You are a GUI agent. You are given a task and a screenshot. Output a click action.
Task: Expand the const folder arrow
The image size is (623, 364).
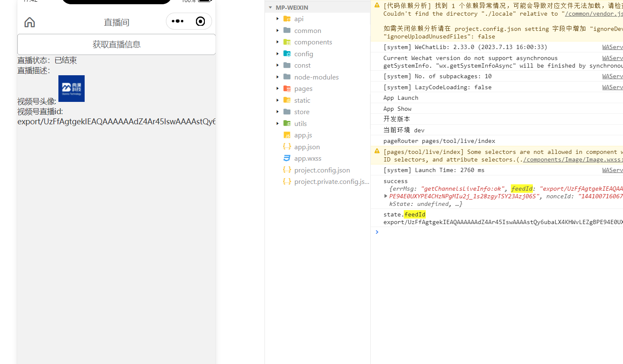tap(278, 65)
